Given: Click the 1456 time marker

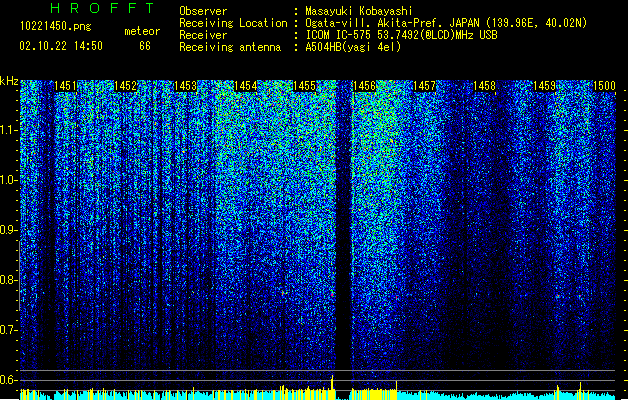Looking at the screenshot, I should pos(364,86).
